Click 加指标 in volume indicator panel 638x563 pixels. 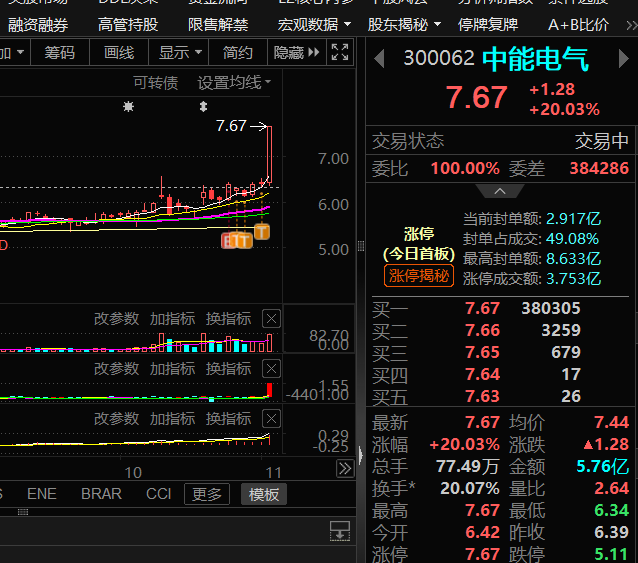pyautogui.click(x=172, y=319)
